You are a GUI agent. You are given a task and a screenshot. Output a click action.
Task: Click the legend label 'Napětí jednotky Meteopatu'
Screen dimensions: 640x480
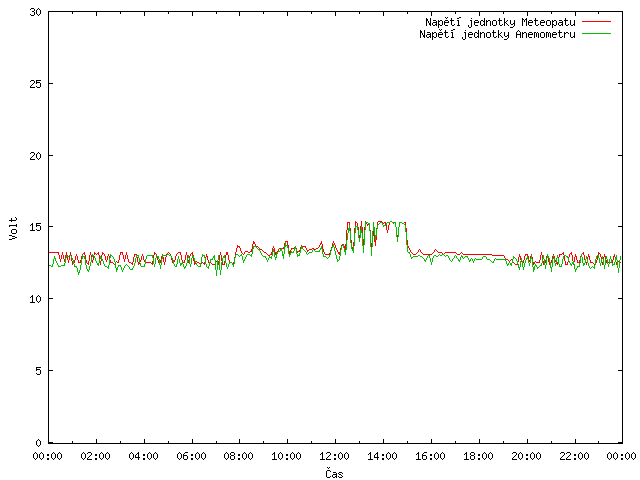tap(500, 22)
